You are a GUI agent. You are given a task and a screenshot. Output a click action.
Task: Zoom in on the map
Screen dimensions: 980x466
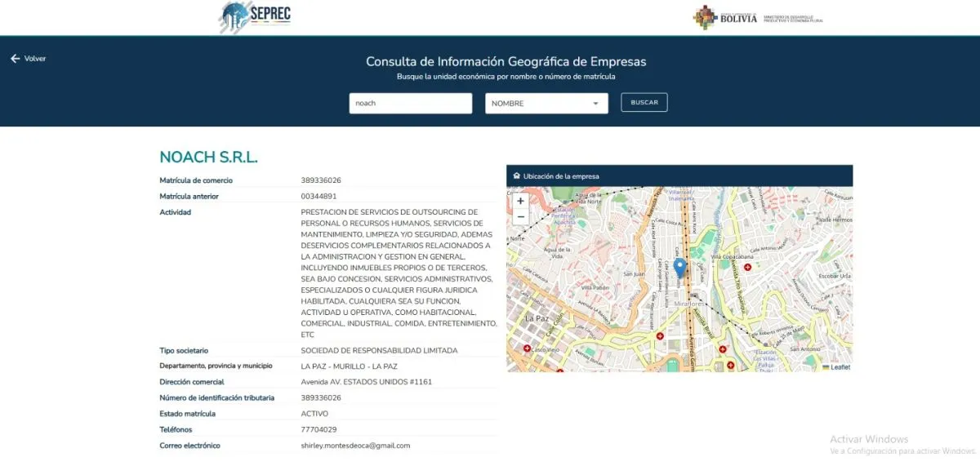coord(520,201)
